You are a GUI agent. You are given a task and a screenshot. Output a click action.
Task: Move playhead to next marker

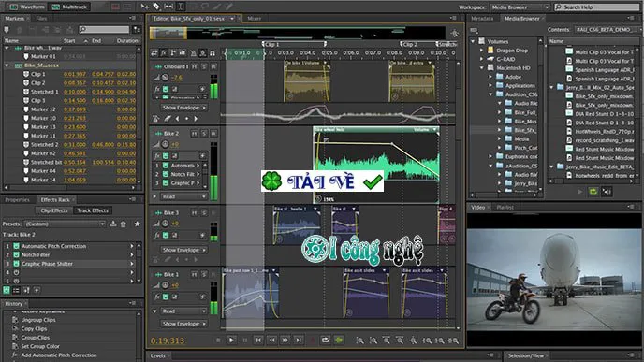click(x=299, y=340)
